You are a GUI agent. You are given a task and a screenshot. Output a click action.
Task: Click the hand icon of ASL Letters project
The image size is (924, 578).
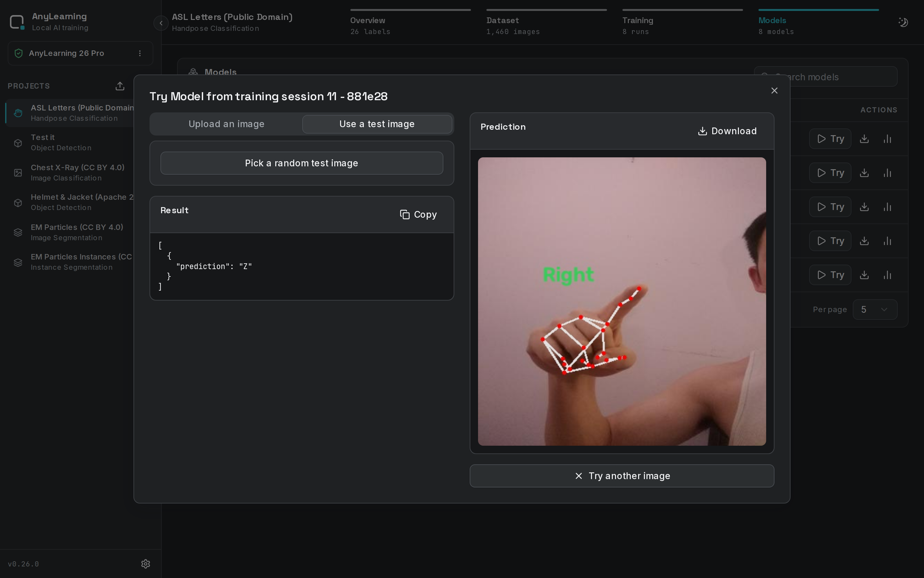point(18,113)
